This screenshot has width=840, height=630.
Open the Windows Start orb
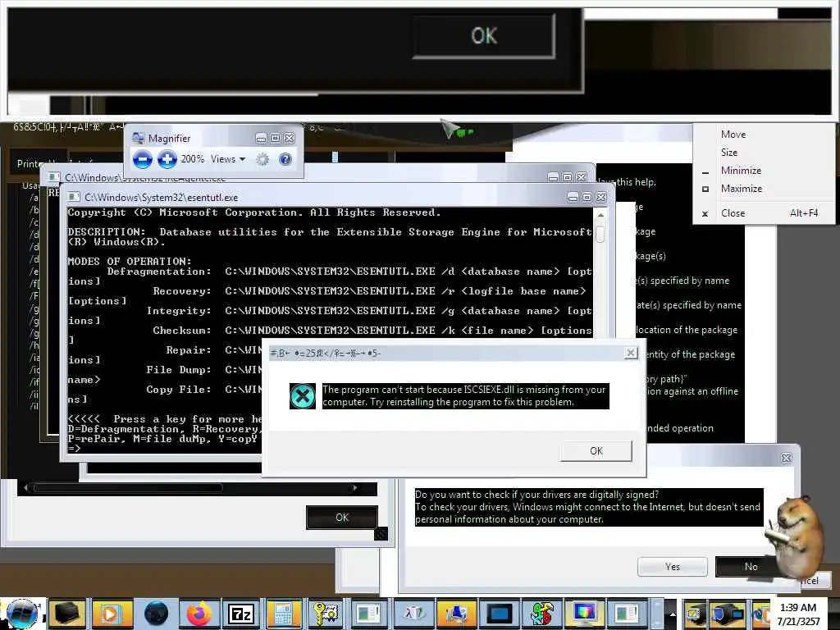click(22, 614)
